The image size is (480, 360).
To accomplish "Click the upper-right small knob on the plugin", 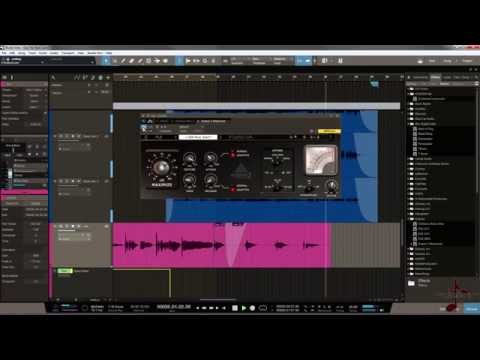I will (x=211, y=159).
